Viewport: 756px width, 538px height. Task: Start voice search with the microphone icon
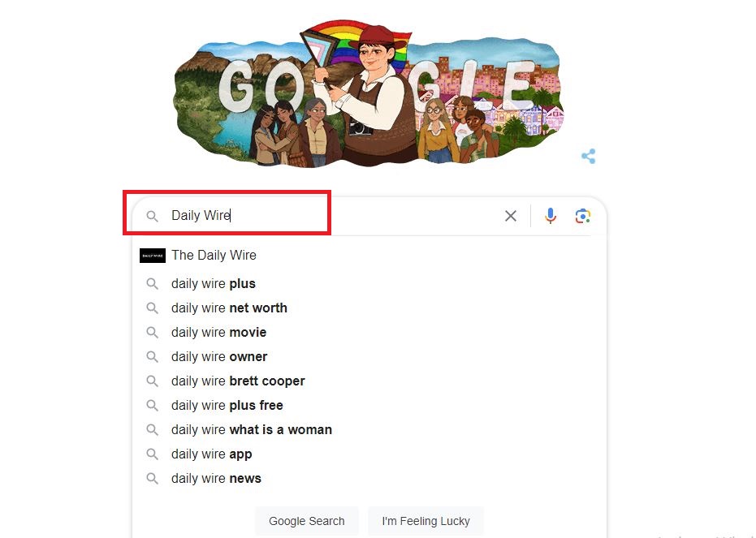(551, 216)
